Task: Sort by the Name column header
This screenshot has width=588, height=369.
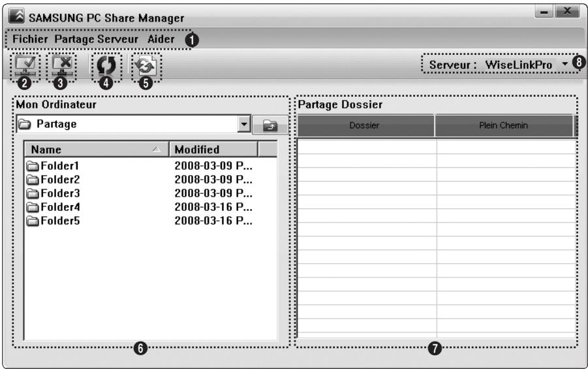Action: (x=97, y=149)
